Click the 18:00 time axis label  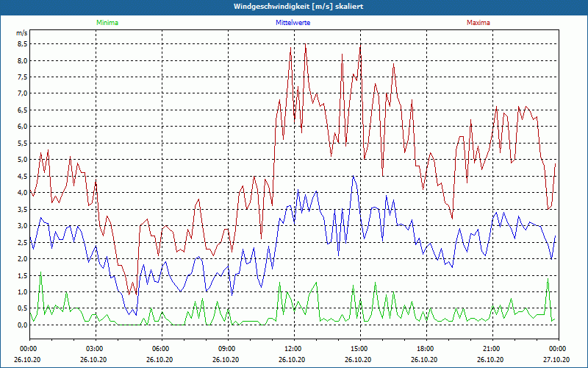point(426,349)
